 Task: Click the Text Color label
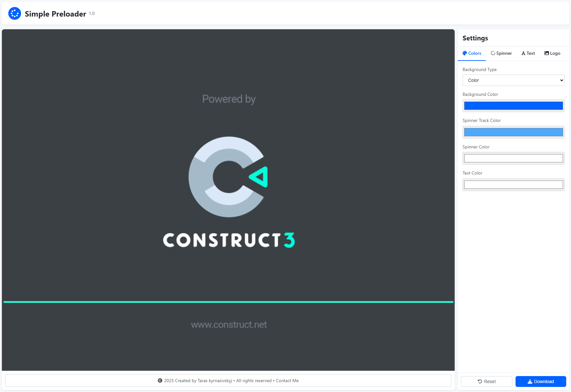tap(472, 173)
